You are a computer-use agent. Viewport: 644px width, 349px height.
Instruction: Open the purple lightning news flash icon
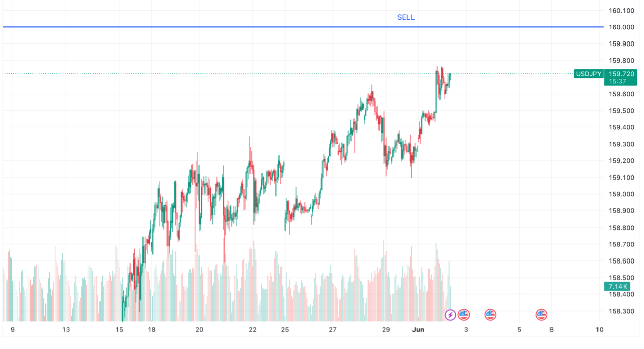click(x=450, y=315)
